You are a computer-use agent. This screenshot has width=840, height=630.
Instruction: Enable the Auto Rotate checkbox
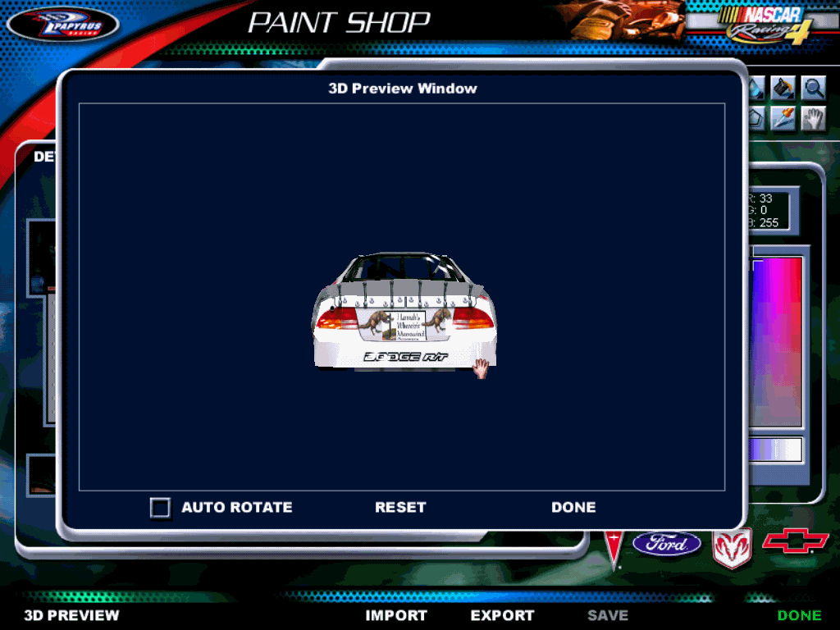click(x=160, y=508)
